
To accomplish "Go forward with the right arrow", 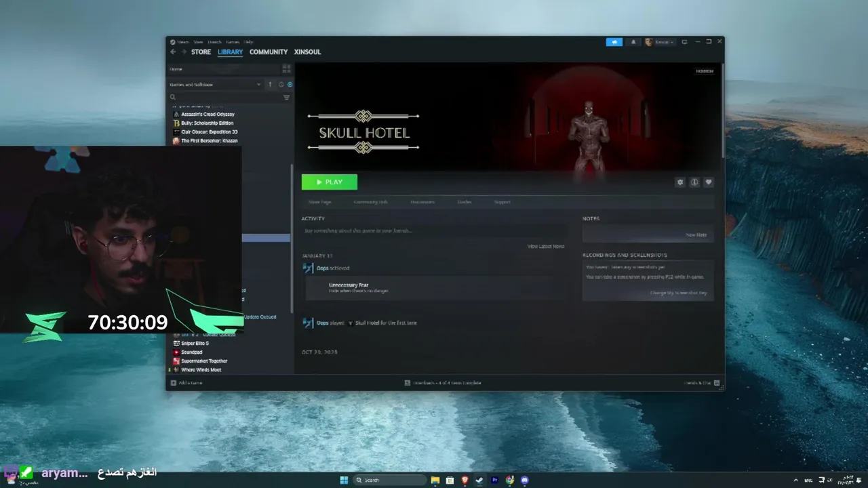I will (x=183, y=52).
